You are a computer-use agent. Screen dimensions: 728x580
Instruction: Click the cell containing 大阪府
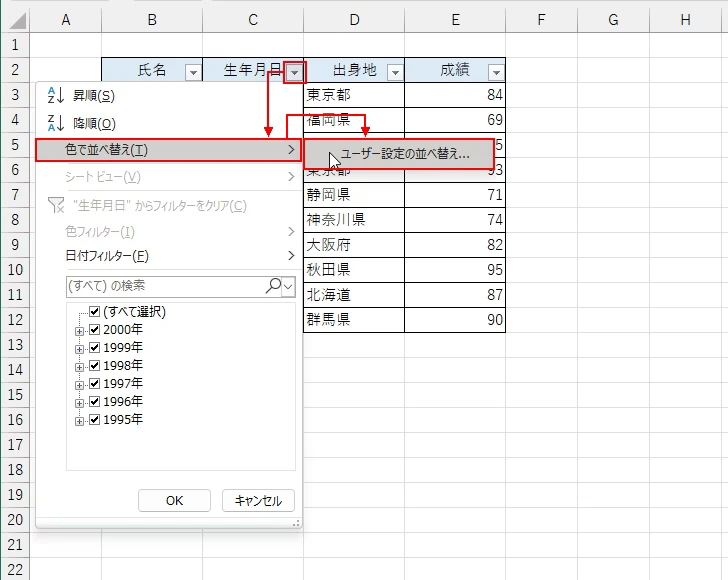(x=354, y=245)
